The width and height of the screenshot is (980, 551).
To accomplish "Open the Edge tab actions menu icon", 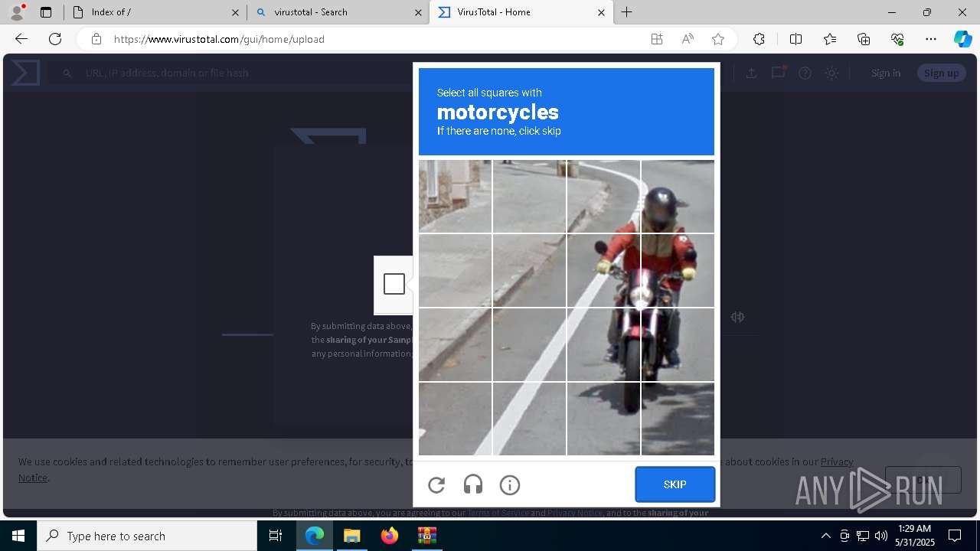I will pyautogui.click(x=46, y=12).
